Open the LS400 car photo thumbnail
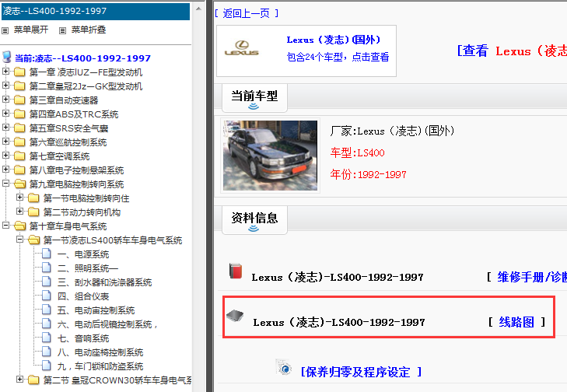Screen dimensions: 567x392 coord(270,156)
